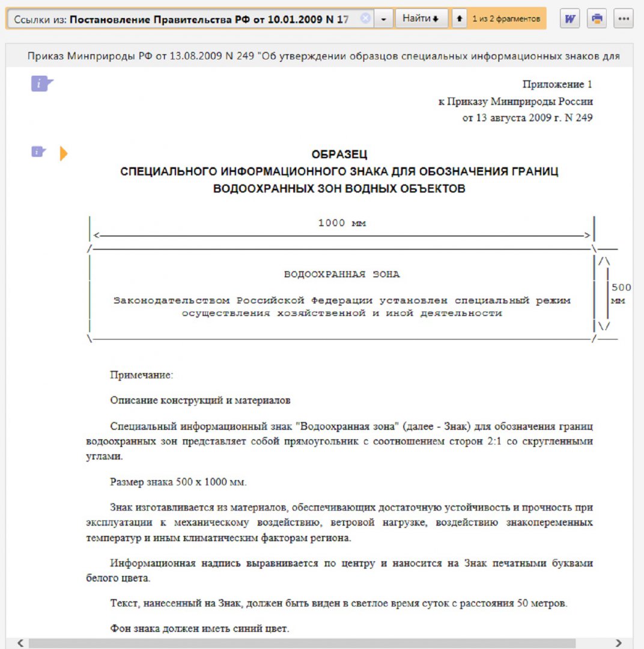Click into the 'Ссылки из: Постановление Правительства' field
644x649 pixels.
point(180,19)
